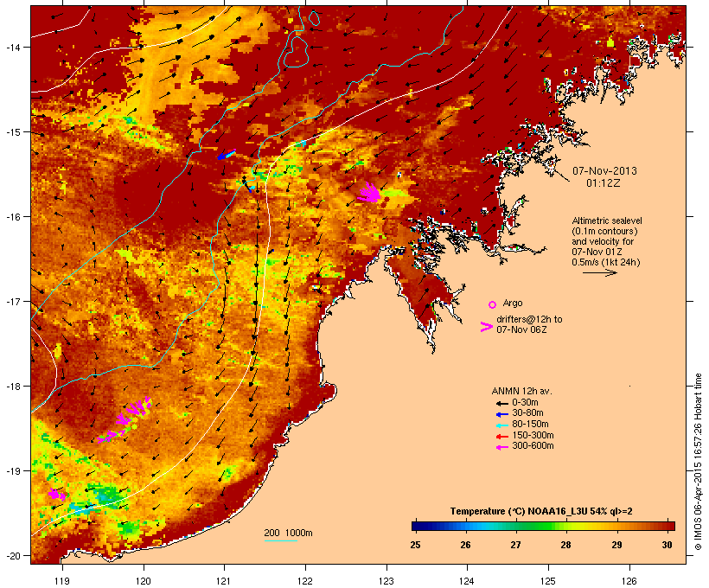Screen dimensions: 709x588
Task: Click latitude axis label -15
Action: click(x=12, y=132)
